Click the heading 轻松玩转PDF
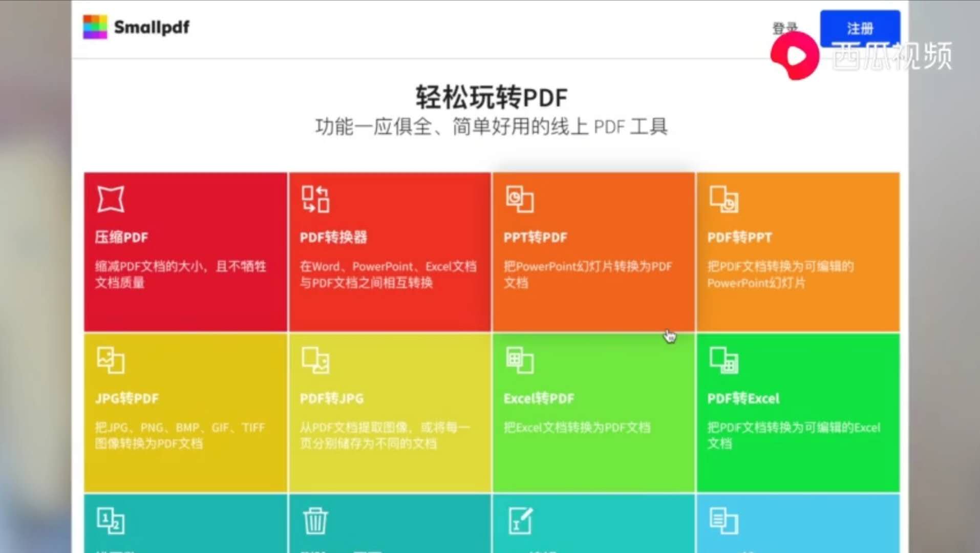 (492, 97)
